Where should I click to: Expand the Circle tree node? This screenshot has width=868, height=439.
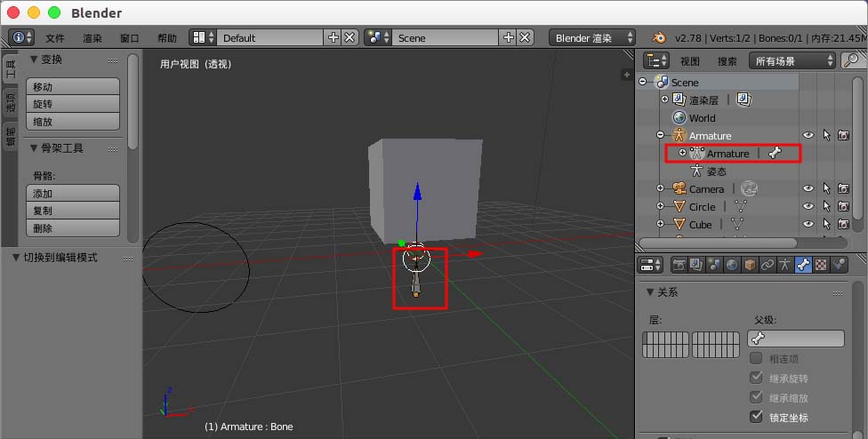660,206
